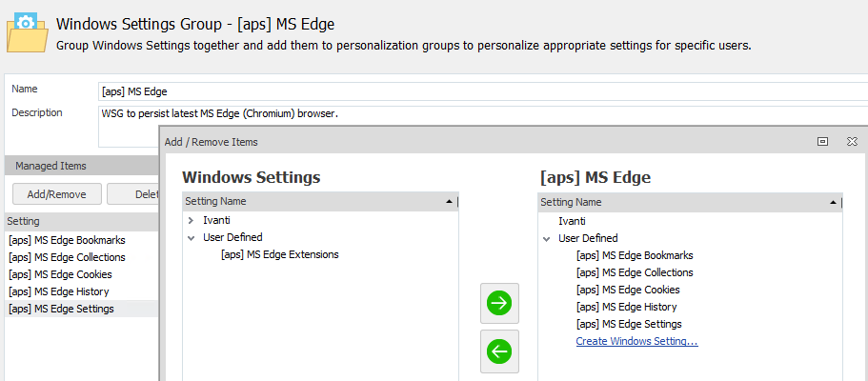The image size is (868, 381).
Task: Click into the Description text box
Action: click(x=483, y=115)
